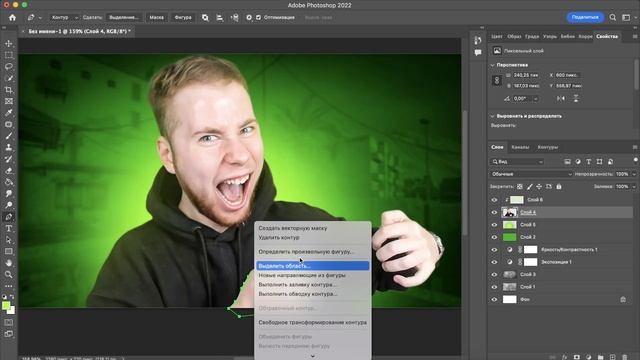Create a new group folder icon
Viewport: 640px width, 360px height.
pyautogui.click(x=600, y=357)
